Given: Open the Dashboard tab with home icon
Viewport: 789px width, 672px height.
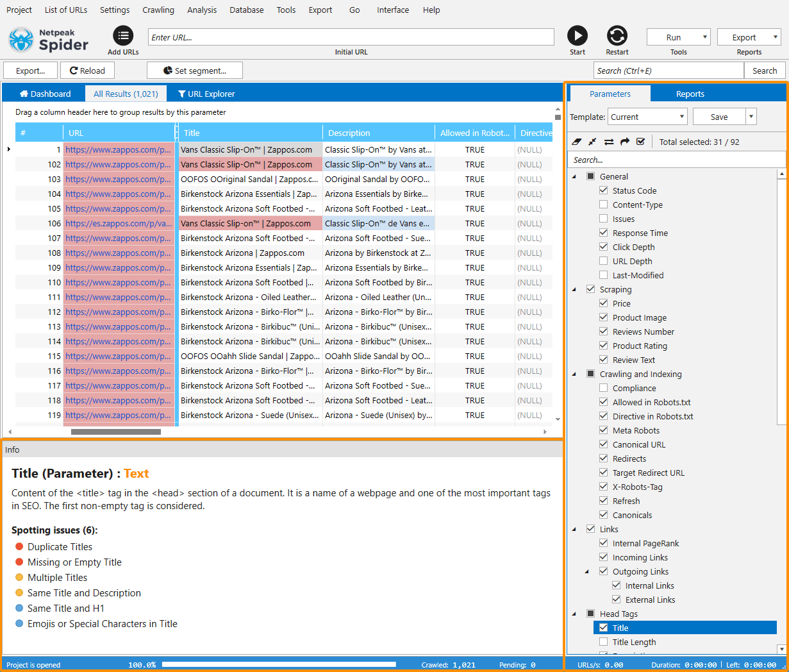Looking at the screenshot, I should [45, 94].
